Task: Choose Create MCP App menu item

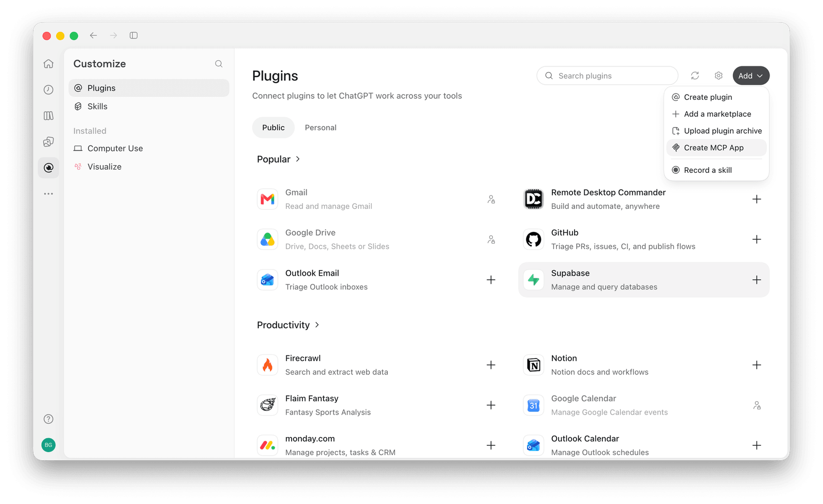Action: [x=717, y=148]
